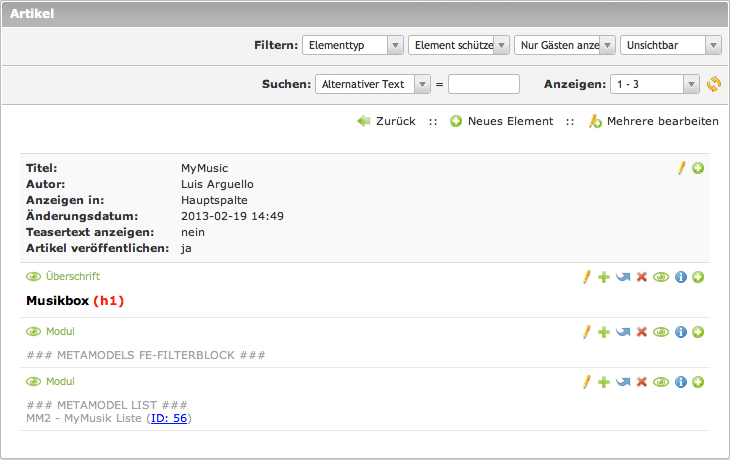Insert new element after Überschrift with round plus icon
The image size is (730, 460).
tap(698, 277)
